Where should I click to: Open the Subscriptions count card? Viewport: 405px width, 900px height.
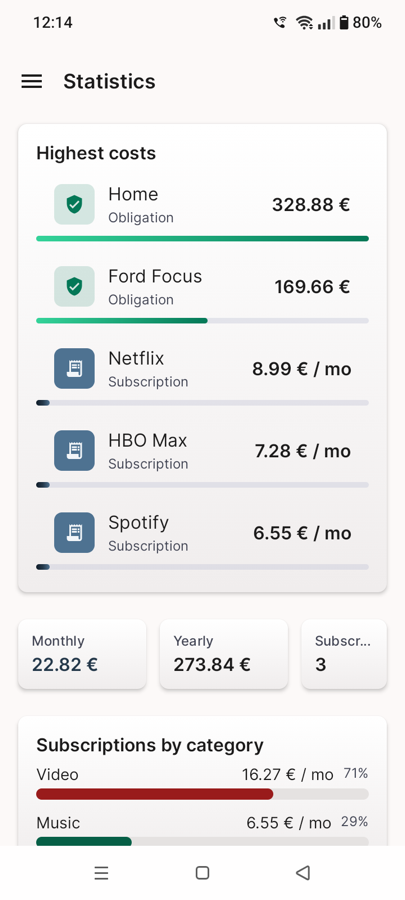click(344, 654)
